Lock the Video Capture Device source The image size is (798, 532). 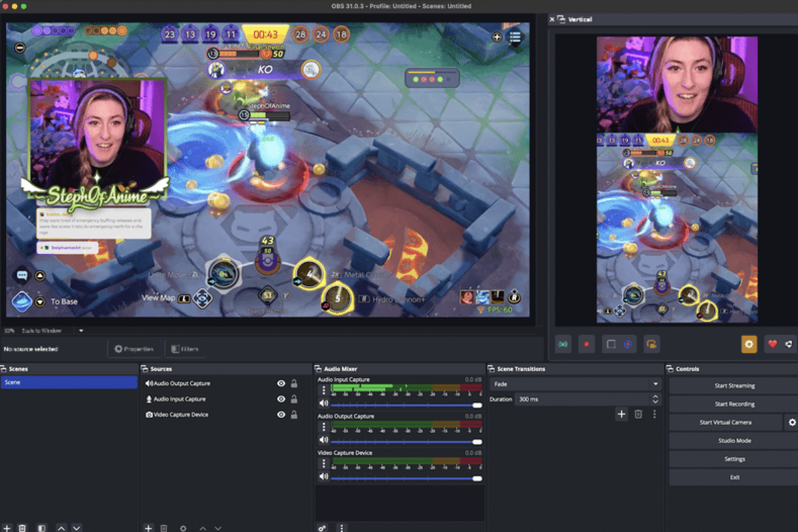tap(294, 414)
